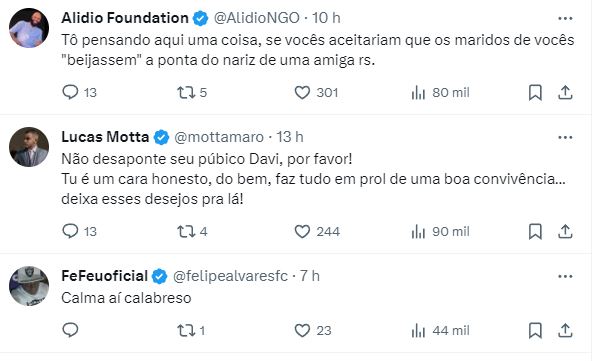Image resolution: width=603 pixels, height=361 pixels.
Task: View analytics for the 80 mil views tweet
Action: coord(440,93)
